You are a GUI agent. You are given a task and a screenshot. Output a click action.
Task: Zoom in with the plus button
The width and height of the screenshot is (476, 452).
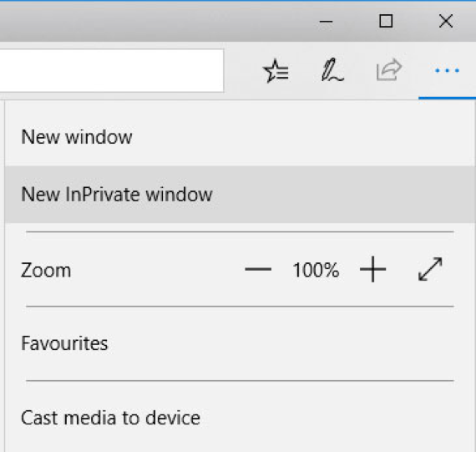372,269
